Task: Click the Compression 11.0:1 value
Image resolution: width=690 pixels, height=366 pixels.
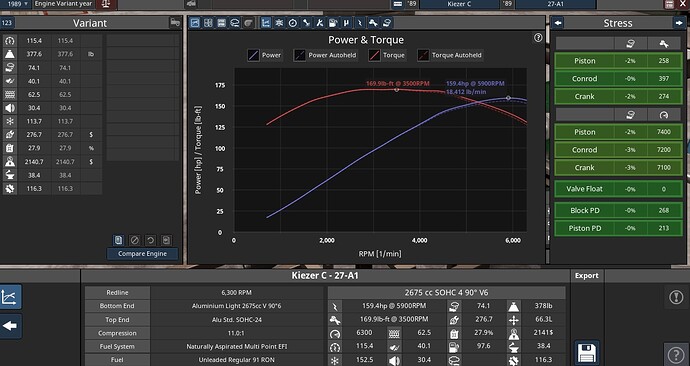Action: [236, 333]
